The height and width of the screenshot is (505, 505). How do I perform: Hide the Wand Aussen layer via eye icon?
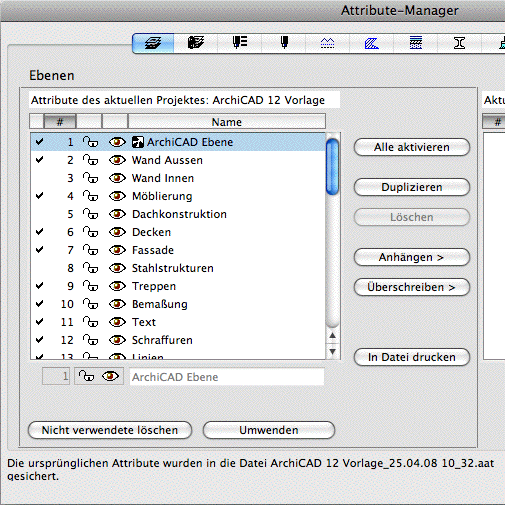117,160
